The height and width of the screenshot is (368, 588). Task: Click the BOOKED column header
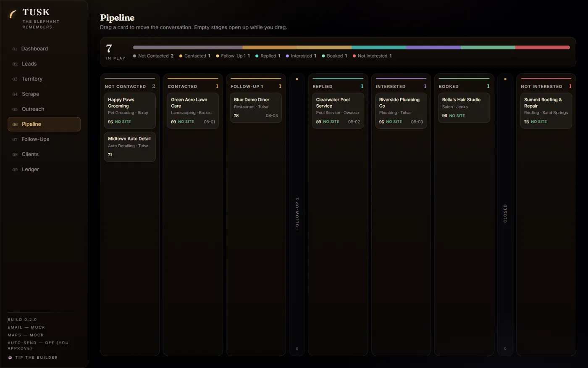click(464, 86)
